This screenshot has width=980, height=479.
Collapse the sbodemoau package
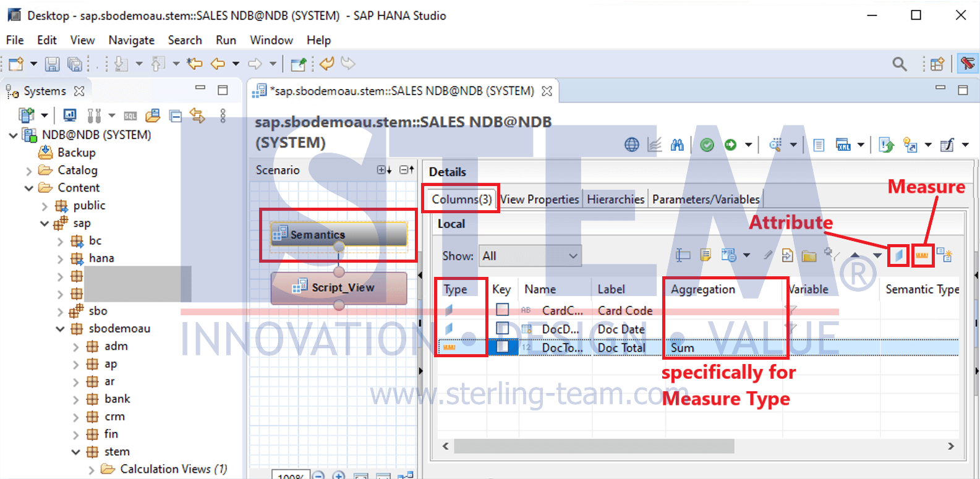coord(60,329)
